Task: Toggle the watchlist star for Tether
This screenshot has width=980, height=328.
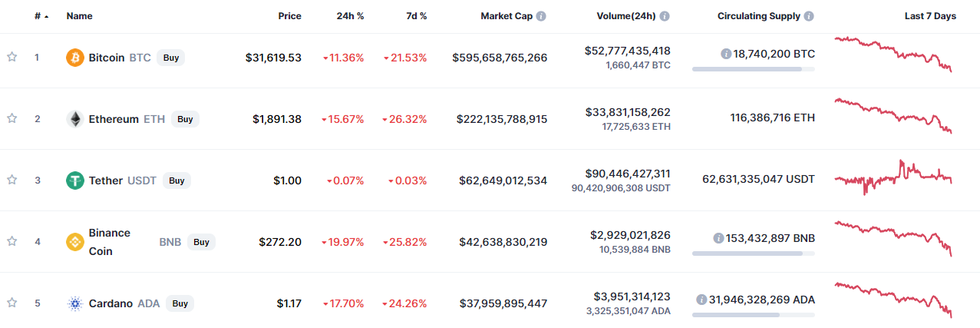Action: tap(12, 180)
